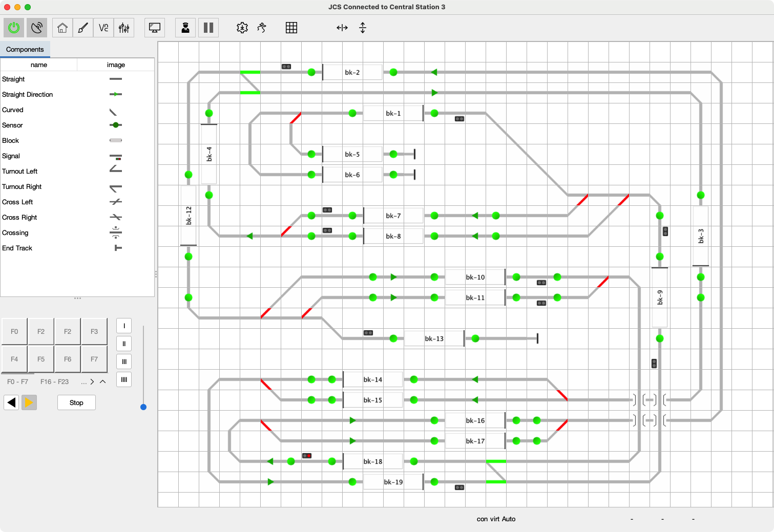Click the name column header
This screenshot has height=532, width=774.
39,65
